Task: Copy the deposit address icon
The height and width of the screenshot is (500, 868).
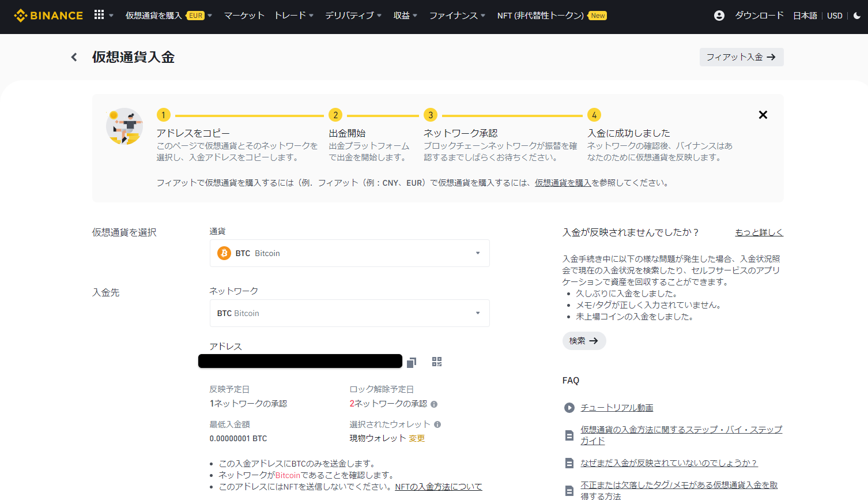Action: (412, 362)
